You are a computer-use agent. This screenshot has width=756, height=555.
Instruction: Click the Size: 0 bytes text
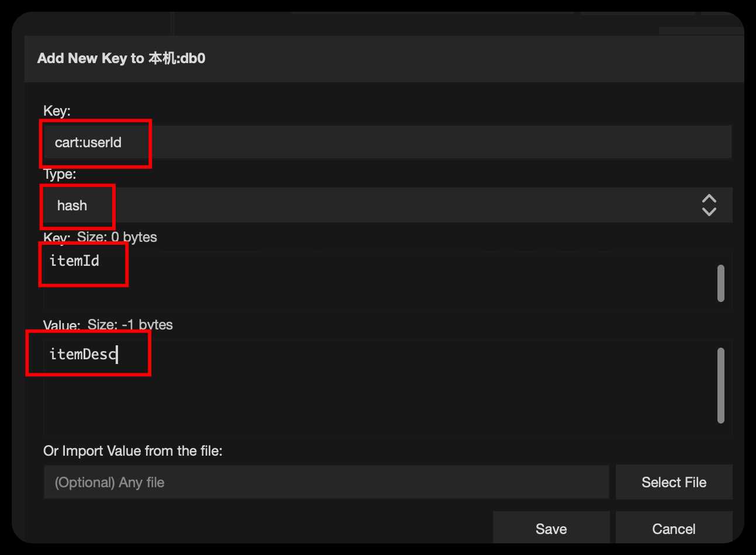(117, 237)
